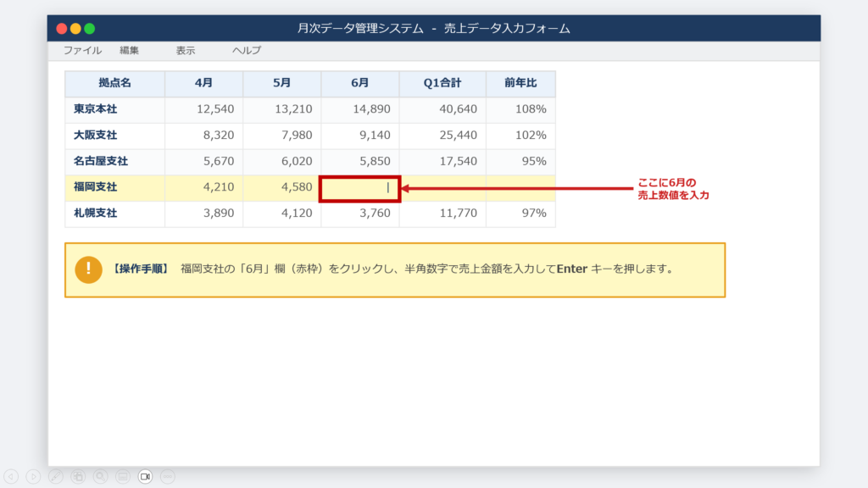Open the see-all-slides grid view

coord(78,477)
